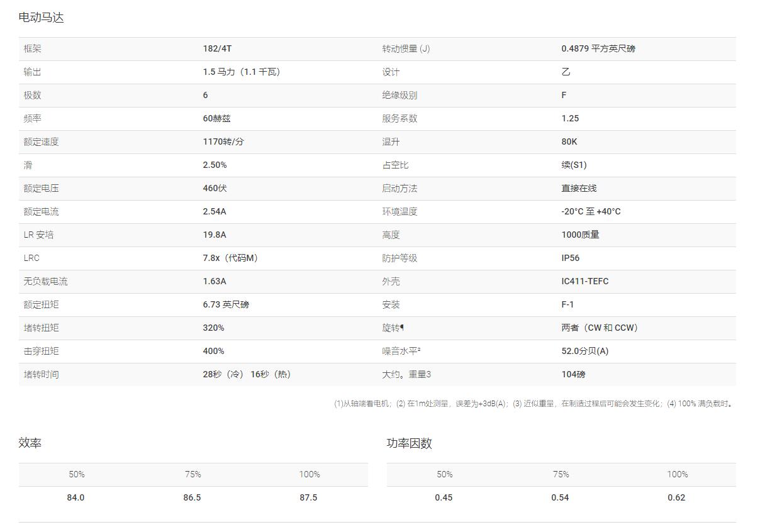The width and height of the screenshot is (765, 532).
Task: Select the 转动惯量 (J) label
Action: click(x=406, y=48)
